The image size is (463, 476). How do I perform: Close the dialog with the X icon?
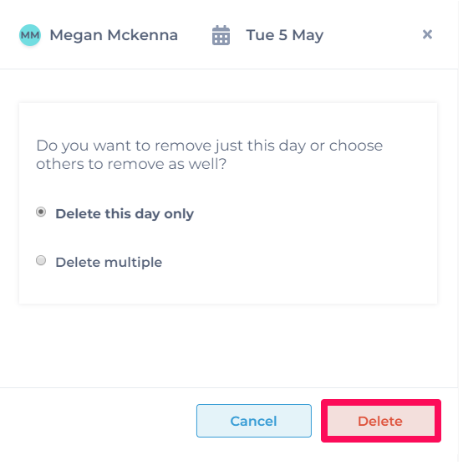[428, 34]
